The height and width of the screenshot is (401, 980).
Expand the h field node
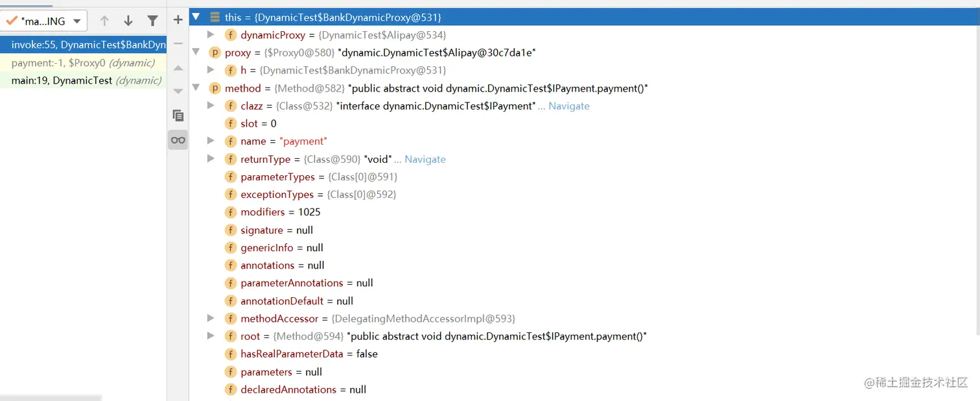[x=210, y=70]
